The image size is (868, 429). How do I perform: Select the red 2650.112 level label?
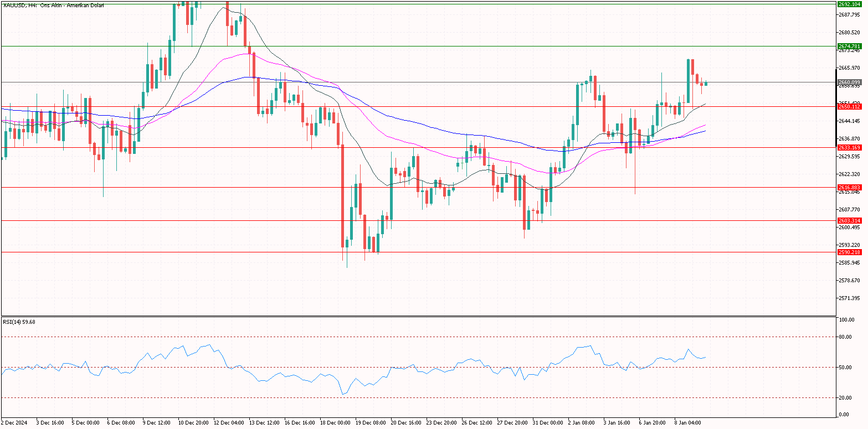(849, 107)
